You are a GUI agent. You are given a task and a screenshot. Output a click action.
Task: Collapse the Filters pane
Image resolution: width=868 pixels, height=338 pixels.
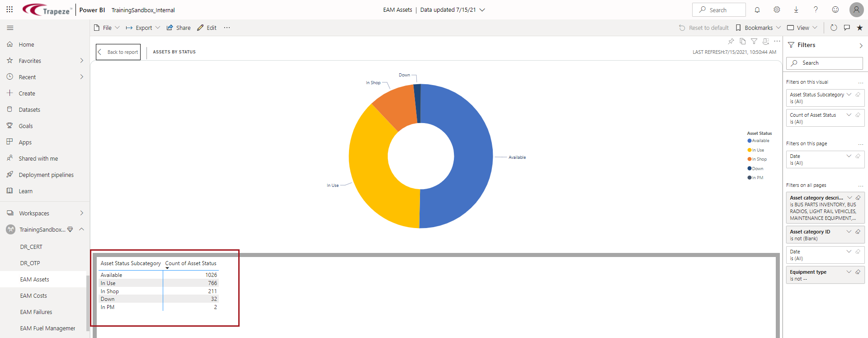(x=861, y=45)
